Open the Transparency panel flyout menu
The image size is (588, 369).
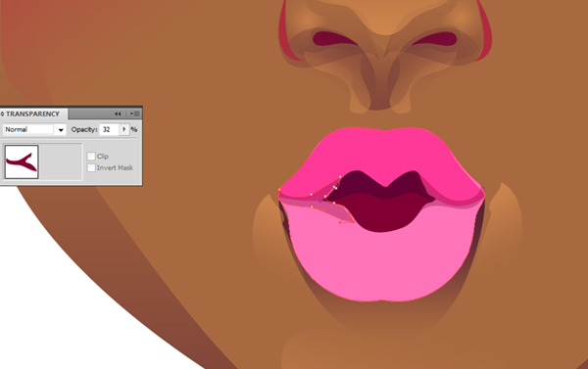click(x=135, y=114)
